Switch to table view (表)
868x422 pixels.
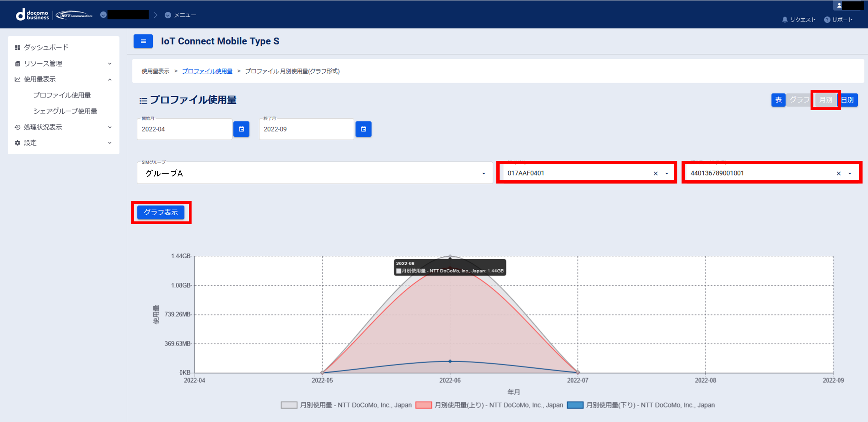point(778,100)
